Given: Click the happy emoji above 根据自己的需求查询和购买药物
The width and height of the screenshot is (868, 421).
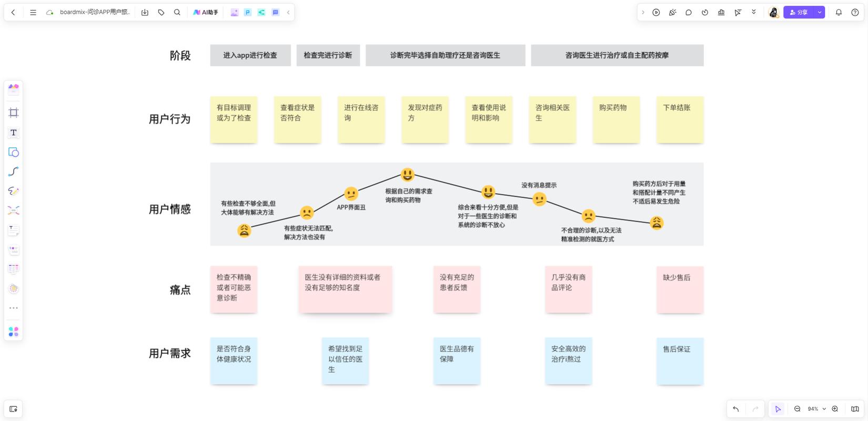Looking at the screenshot, I should [x=407, y=174].
